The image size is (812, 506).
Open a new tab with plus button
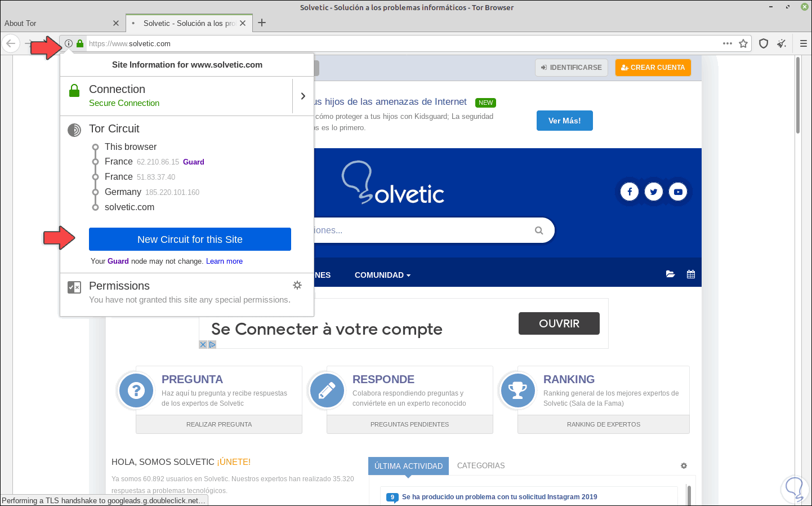262,23
